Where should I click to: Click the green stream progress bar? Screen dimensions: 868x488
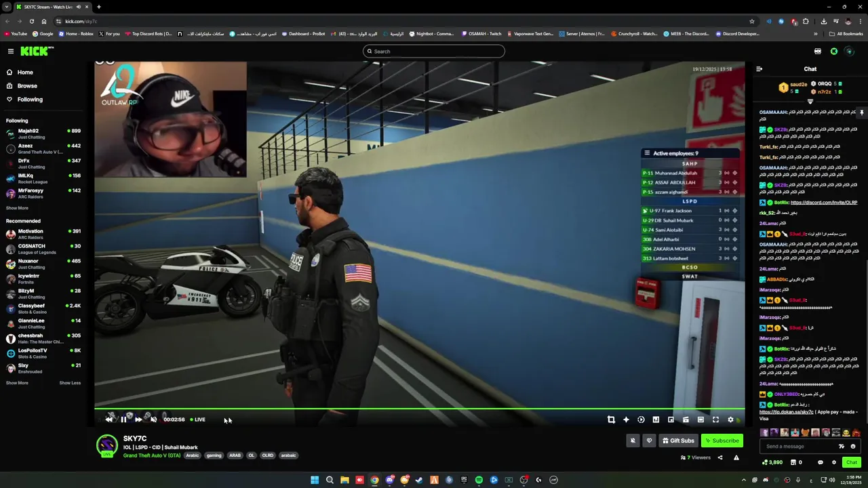click(x=419, y=409)
